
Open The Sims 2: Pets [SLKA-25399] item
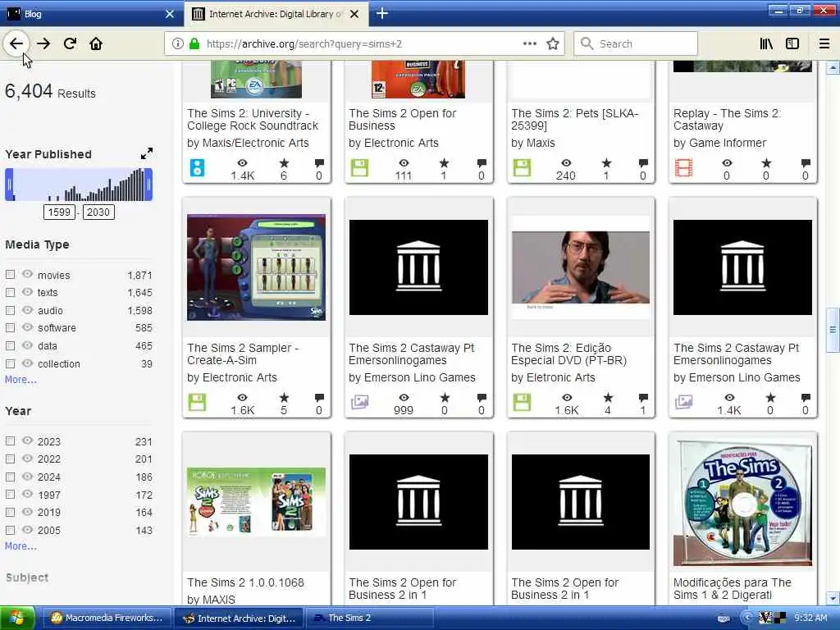(575, 120)
